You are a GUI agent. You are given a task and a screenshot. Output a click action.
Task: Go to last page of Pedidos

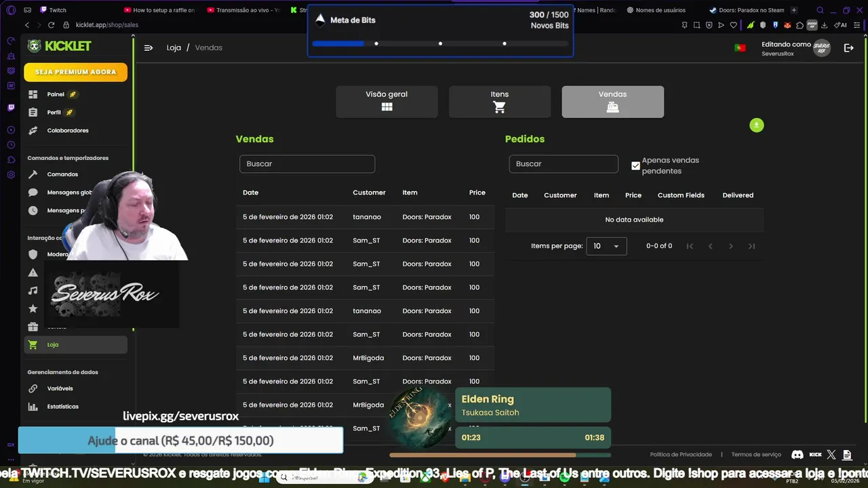(x=751, y=246)
